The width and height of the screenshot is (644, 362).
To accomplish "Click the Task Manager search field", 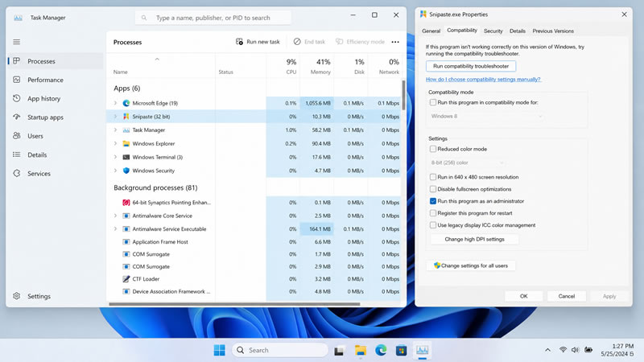I will click(x=213, y=18).
